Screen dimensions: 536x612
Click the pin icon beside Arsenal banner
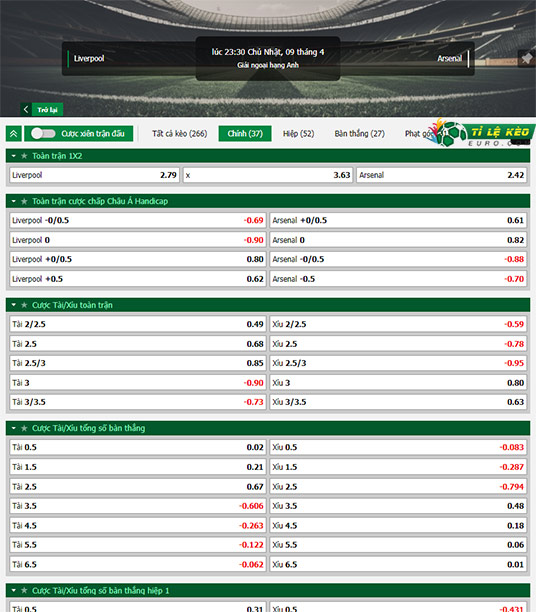click(527, 59)
